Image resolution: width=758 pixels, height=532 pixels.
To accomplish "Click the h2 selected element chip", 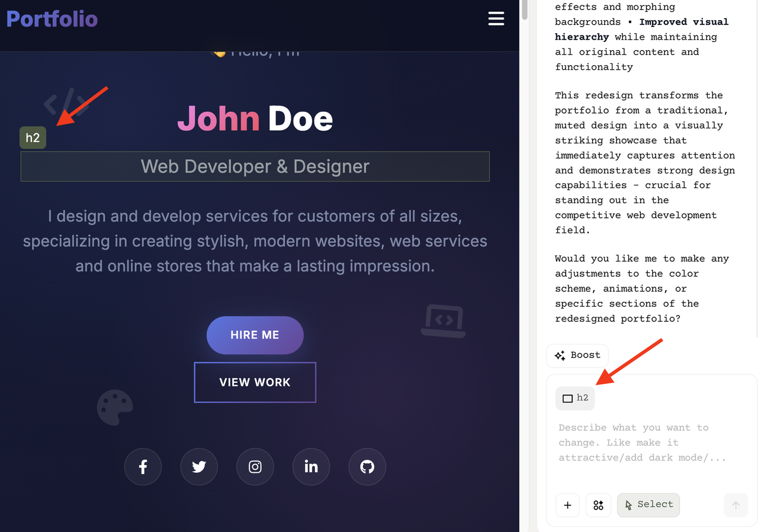I will click(575, 398).
